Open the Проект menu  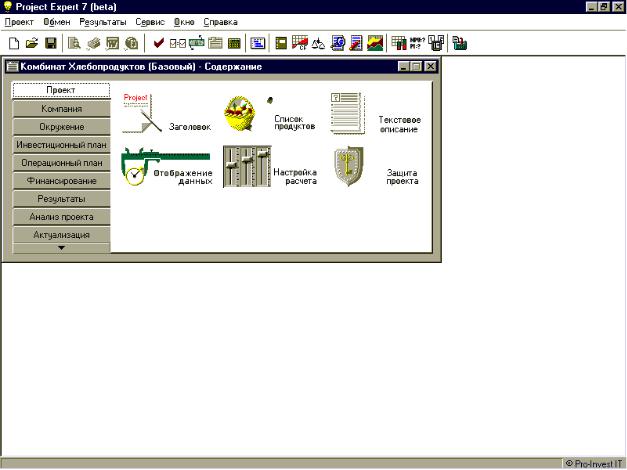coord(19,22)
